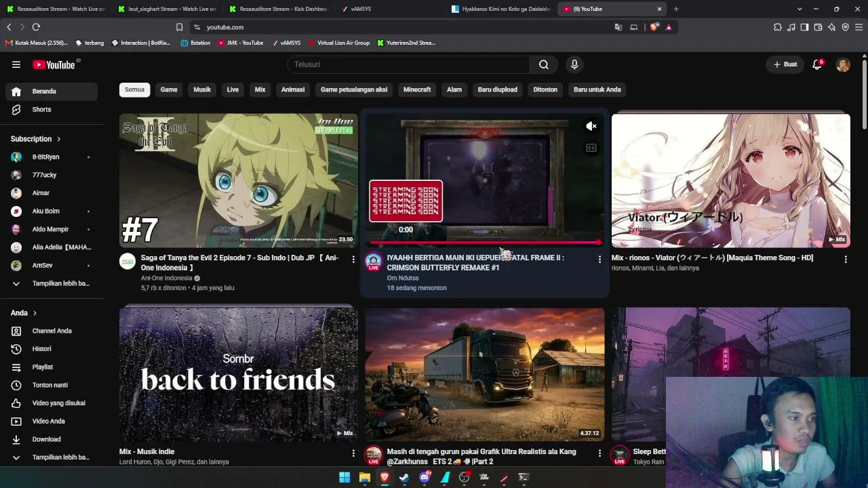Select the Minecraft filter chip
Viewport: 868px width, 488px height.
point(417,89)
